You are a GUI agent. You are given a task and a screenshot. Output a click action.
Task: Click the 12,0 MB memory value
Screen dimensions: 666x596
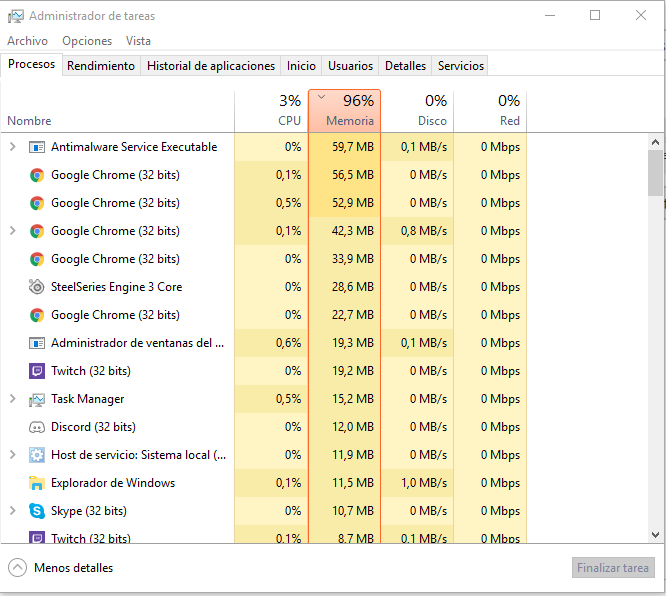pyautogui.click(x=353, y=427)
